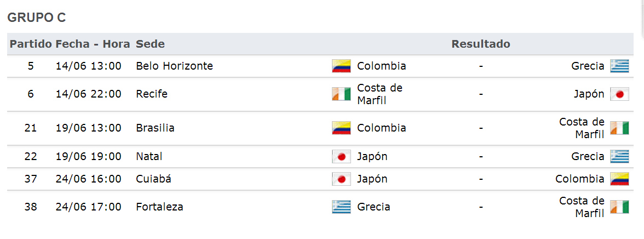Click the Fecha - Hora column header

pyautogui.click(x=93, y=44)
